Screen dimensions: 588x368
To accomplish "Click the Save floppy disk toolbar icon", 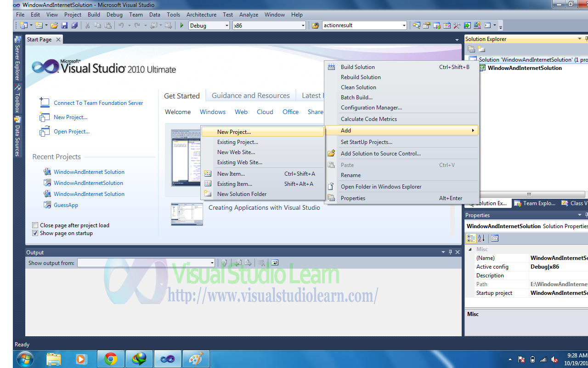I will pyautogui.click(x=64, y=25).
